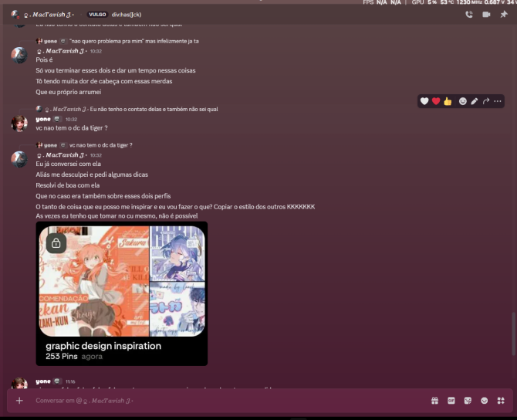Open the blue-haired boy pin thumbnail

(x=177, y=309)
